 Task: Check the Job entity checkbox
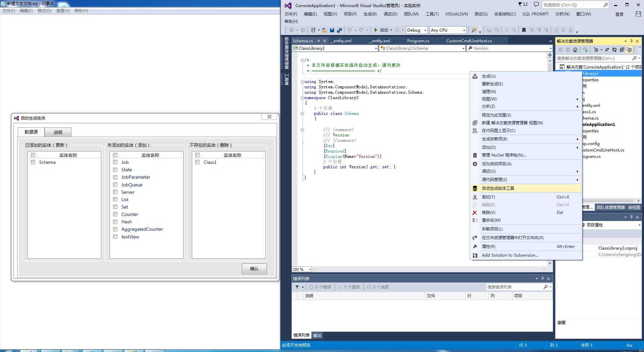(115, 162)
